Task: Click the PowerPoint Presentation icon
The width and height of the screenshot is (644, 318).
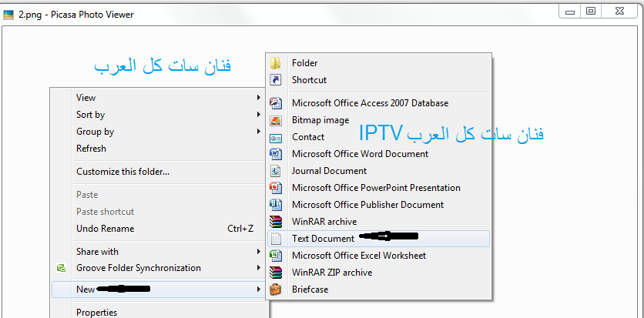Action: click(276, 188)
